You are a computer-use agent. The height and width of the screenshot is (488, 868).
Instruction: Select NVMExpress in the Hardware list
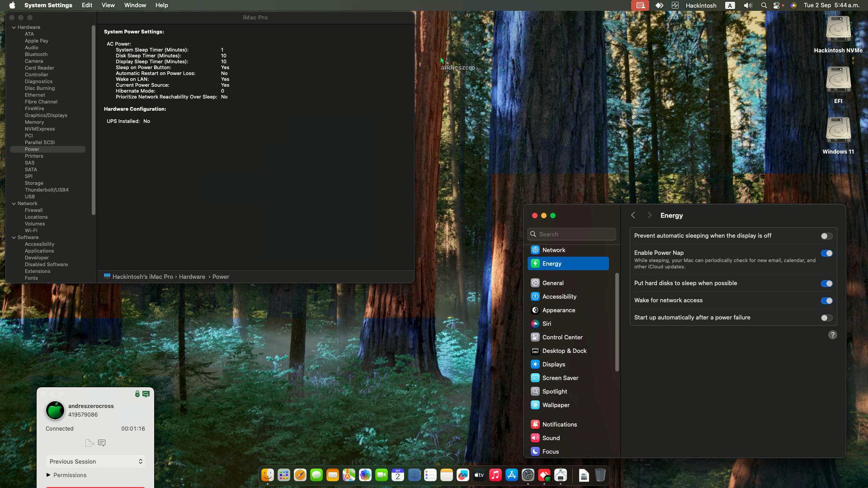pyautogui.click(x=40, y=129)
